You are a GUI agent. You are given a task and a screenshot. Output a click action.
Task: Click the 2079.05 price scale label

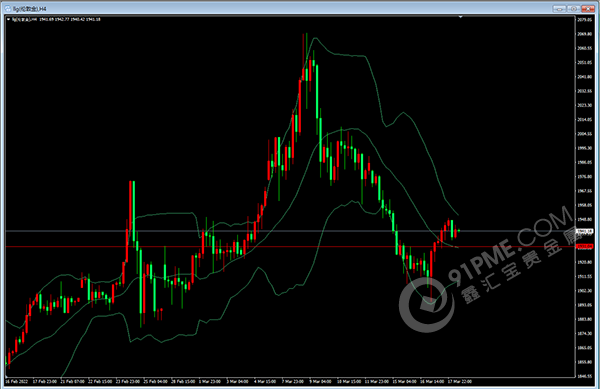click(x=584, y=20)
